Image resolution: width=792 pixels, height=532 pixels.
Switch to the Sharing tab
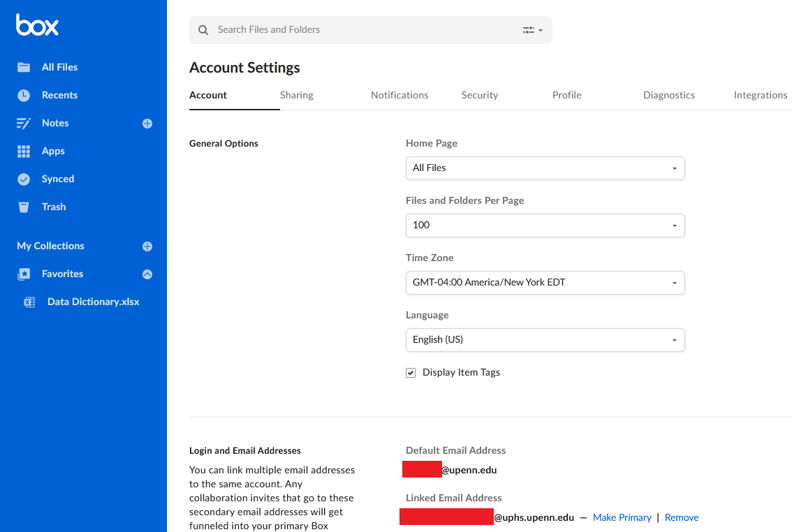pyautogui.click(x=297, y=95)
